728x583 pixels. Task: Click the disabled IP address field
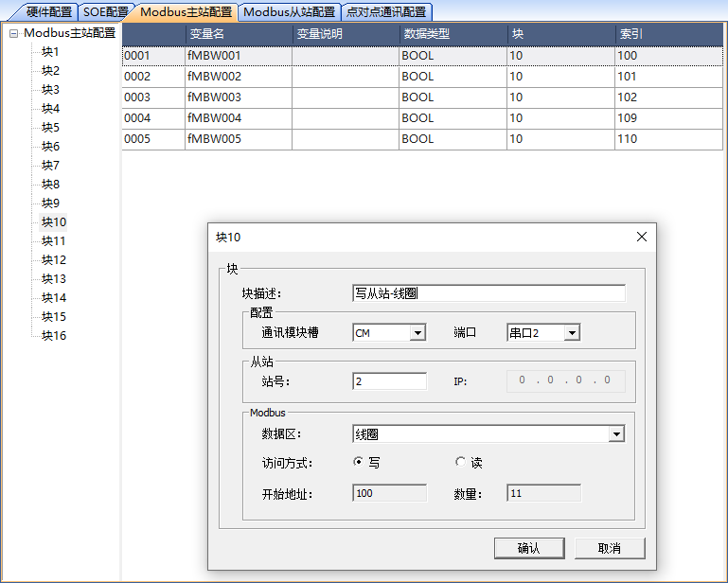pos(565,381)
